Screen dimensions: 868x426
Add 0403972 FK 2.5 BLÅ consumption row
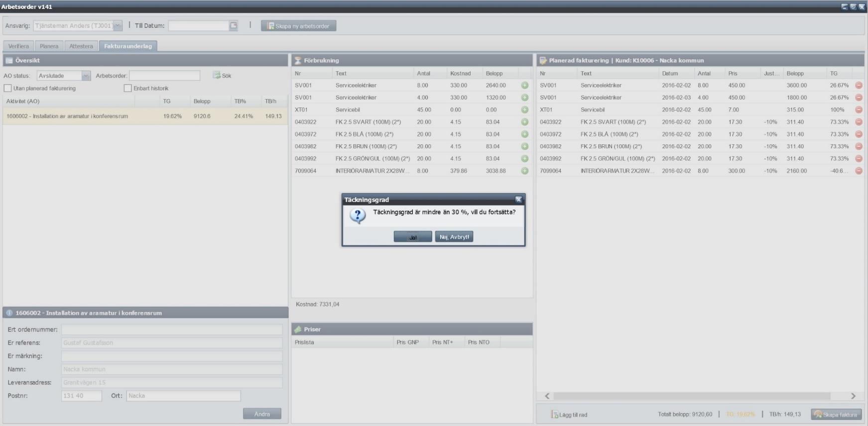click(x=524, y=134)
